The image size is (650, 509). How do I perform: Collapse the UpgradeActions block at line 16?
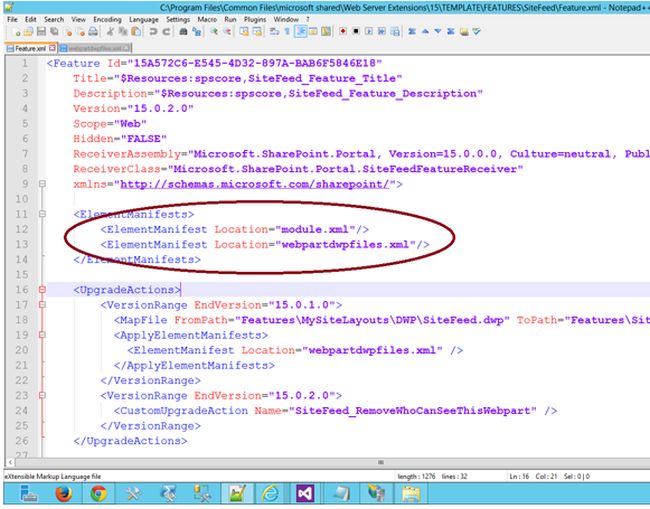[x=42, y=289]
